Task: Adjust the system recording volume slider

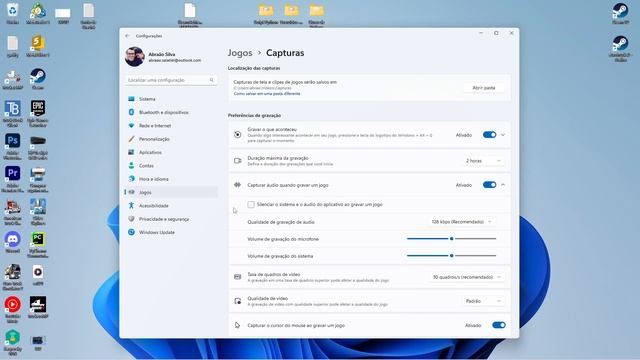Action: [451, 256]
